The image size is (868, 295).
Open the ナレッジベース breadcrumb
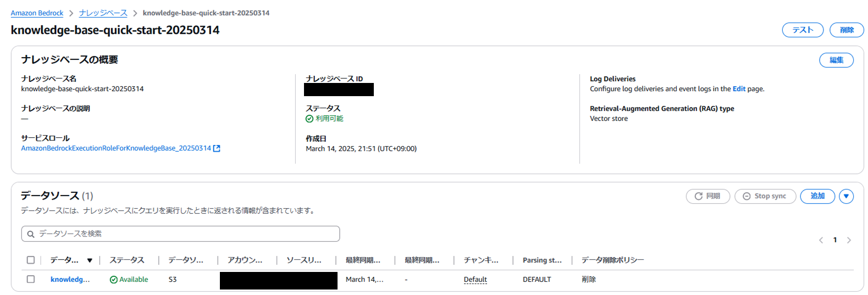[x=103, y=13]
